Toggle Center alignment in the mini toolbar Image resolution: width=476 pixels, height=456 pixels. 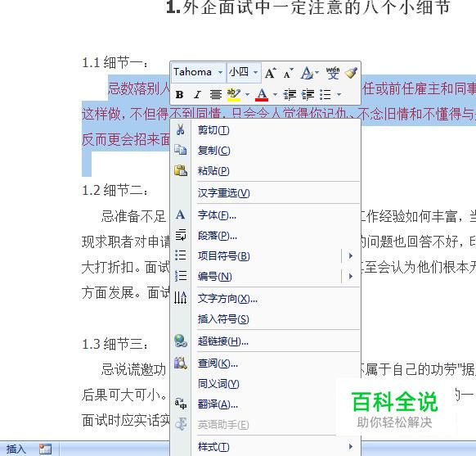pos(216,95)
